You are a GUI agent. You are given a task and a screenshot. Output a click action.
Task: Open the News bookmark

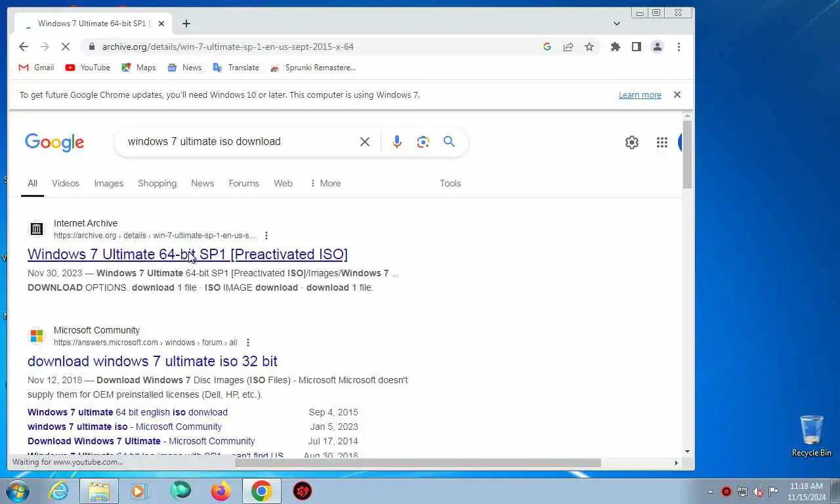point(184,68)
